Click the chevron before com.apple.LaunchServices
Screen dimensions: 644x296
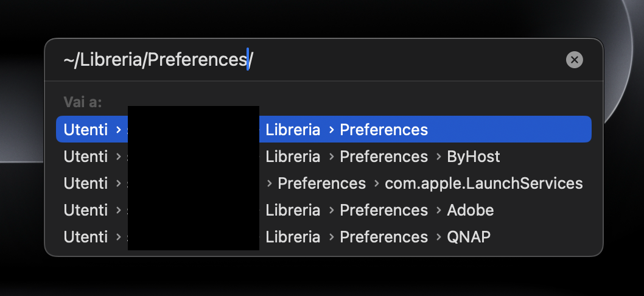tap(376, 184)
